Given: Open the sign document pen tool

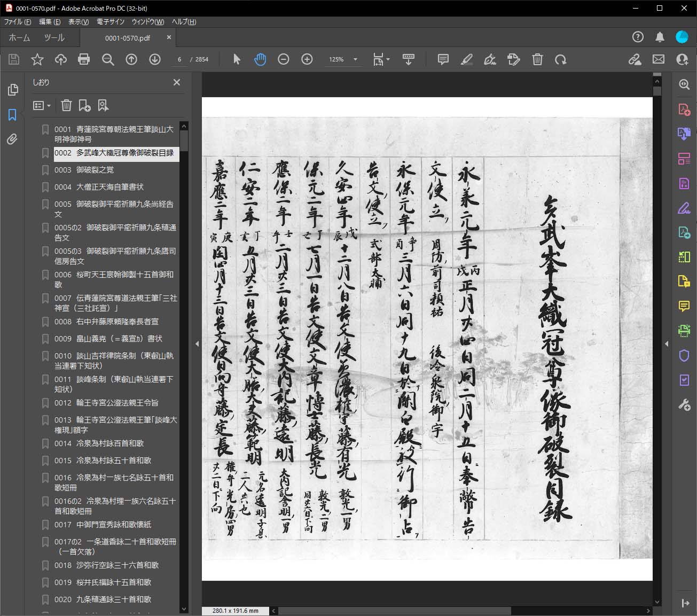Looking at the screenshot, I should tap(490, 59).
